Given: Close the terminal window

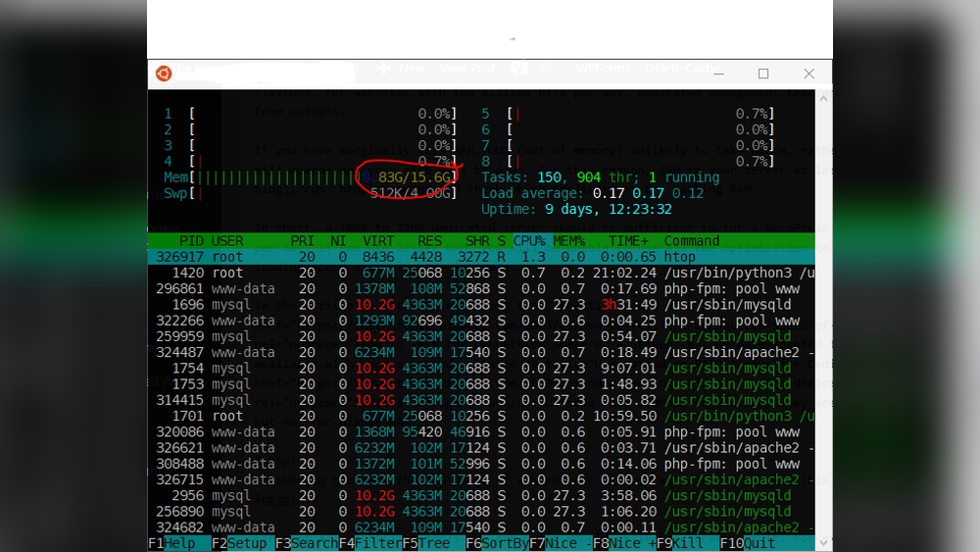Looking at the screenshot, I should point(808,74).
